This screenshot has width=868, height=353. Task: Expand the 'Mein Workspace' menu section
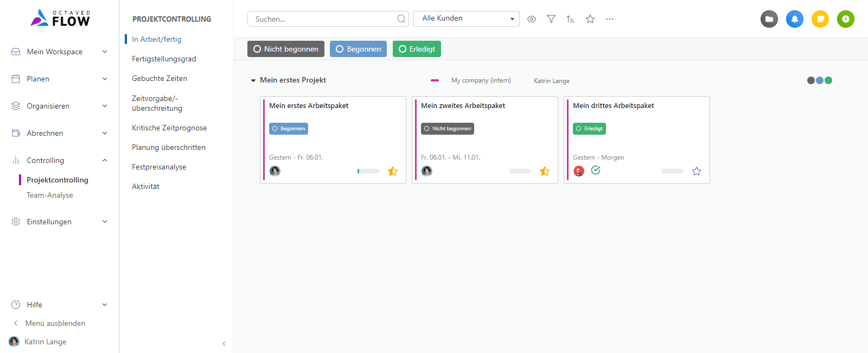[60, 52]
